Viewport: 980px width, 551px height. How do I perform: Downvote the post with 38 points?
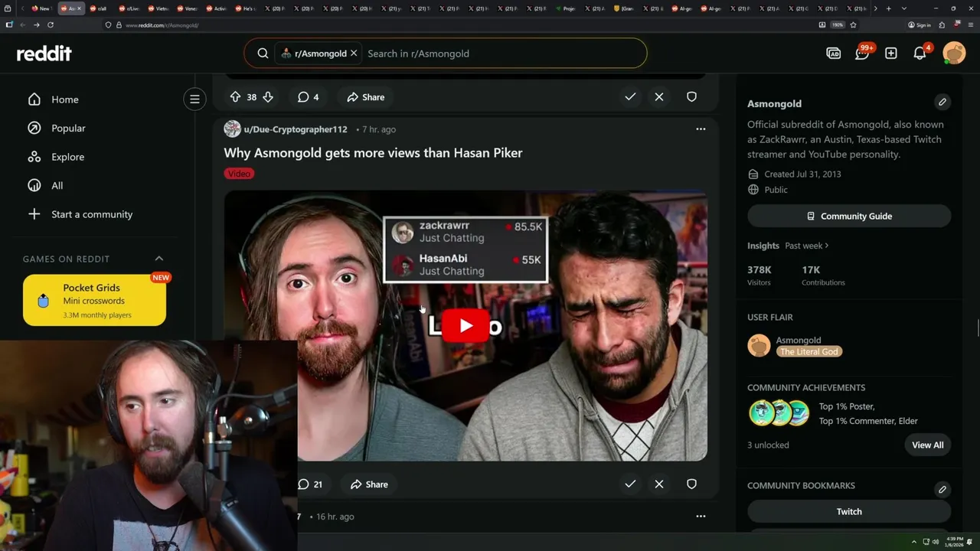click(x=268, y=97)
